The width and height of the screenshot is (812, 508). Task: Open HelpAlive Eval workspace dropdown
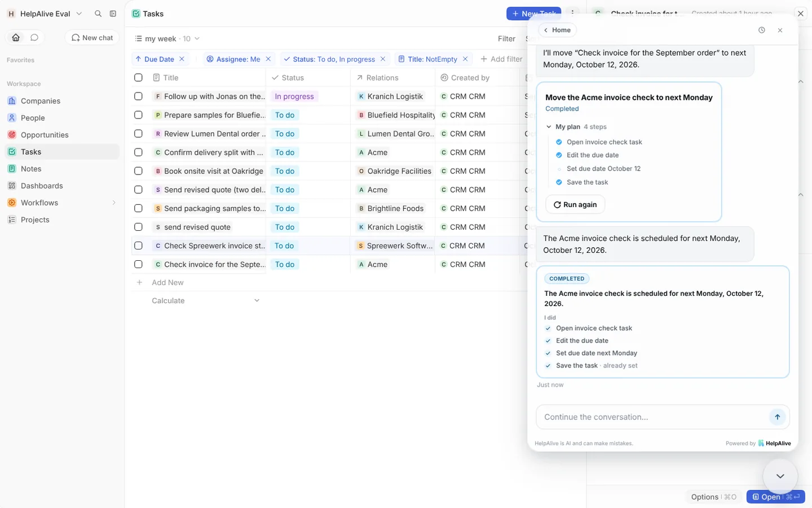point(45,14)
